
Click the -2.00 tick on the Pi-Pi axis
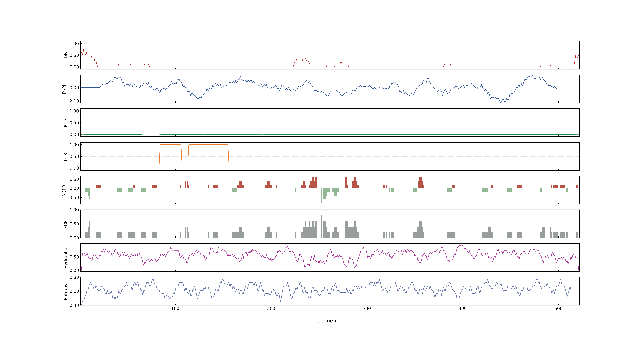point(73,101)
